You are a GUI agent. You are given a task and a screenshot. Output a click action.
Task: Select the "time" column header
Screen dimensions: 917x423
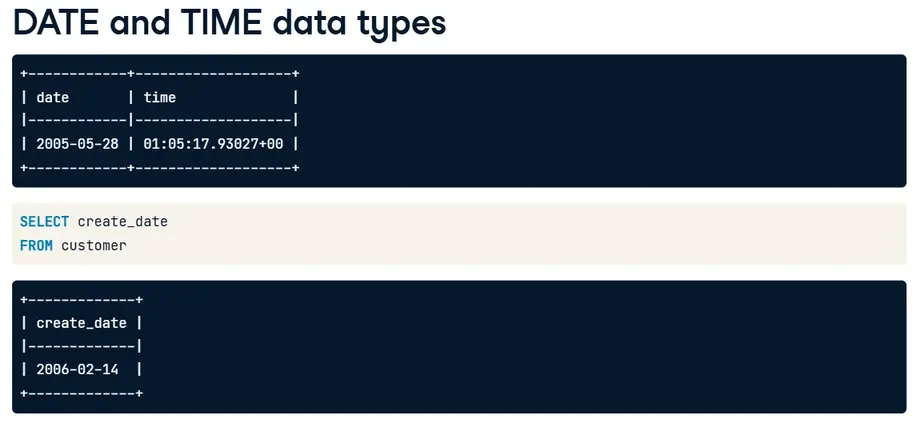(160, 97)
